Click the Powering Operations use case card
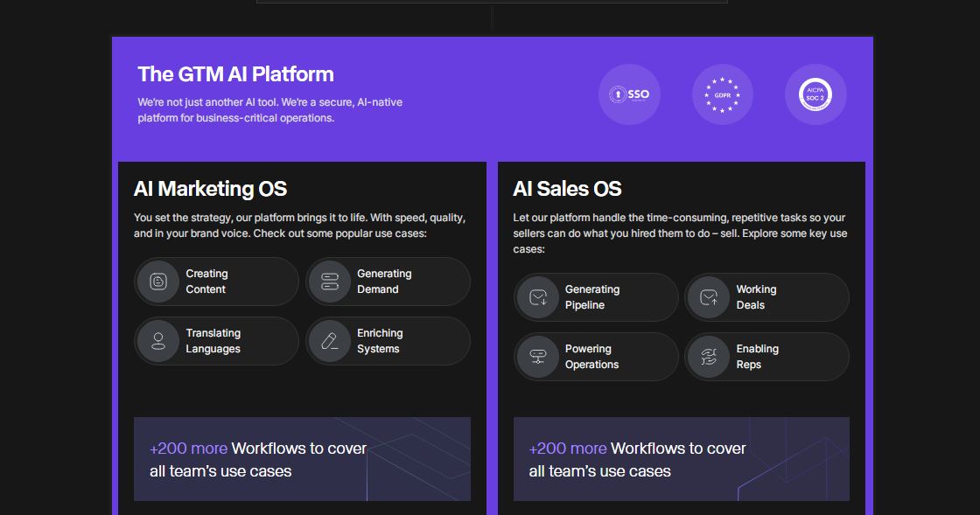 click(596, 357)
